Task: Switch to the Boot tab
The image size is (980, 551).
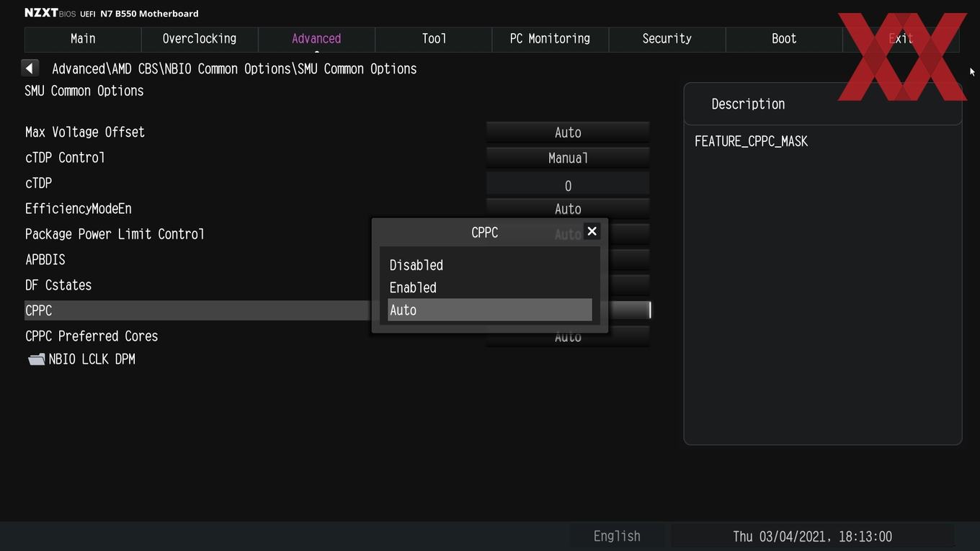Action: [784, 39]
